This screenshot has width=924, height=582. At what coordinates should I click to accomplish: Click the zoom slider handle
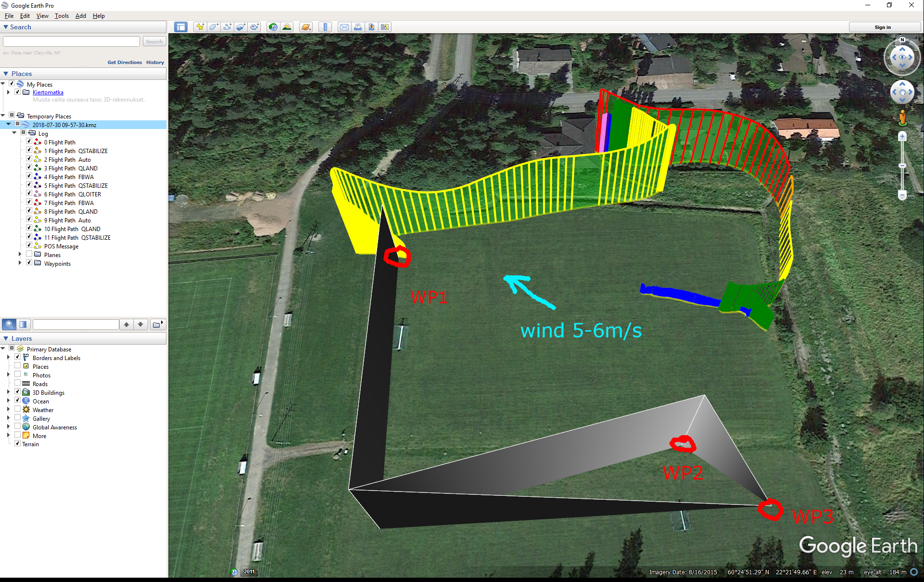pyautogui.click(x=902, y=166)
